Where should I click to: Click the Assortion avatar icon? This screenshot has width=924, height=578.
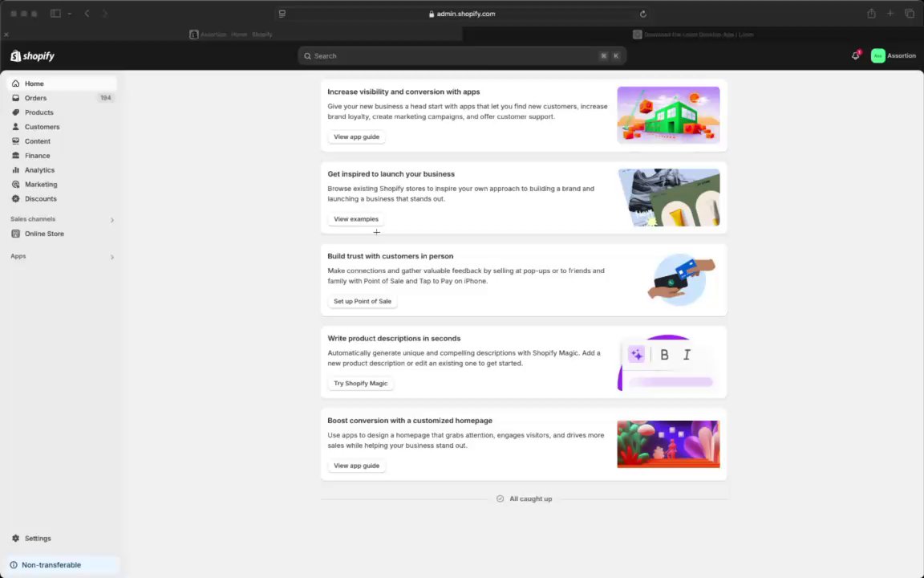878,56
